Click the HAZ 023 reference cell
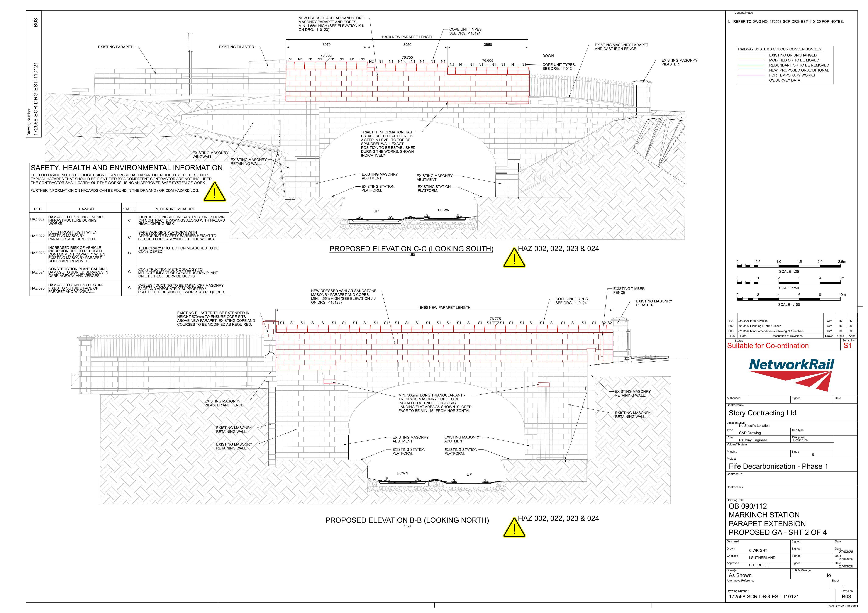The width and height of the screenshot is (868, 613). (x=38, y=253)
